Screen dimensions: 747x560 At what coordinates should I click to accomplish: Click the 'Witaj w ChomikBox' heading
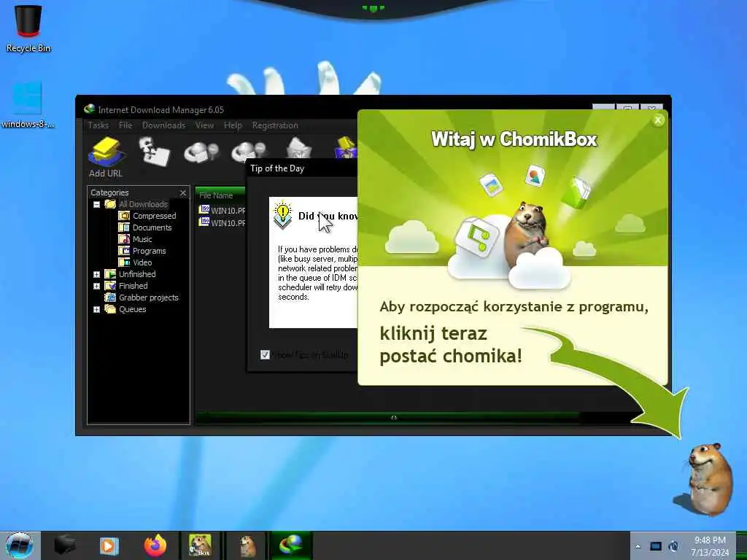pyautogui.click(x=514, y=139)
